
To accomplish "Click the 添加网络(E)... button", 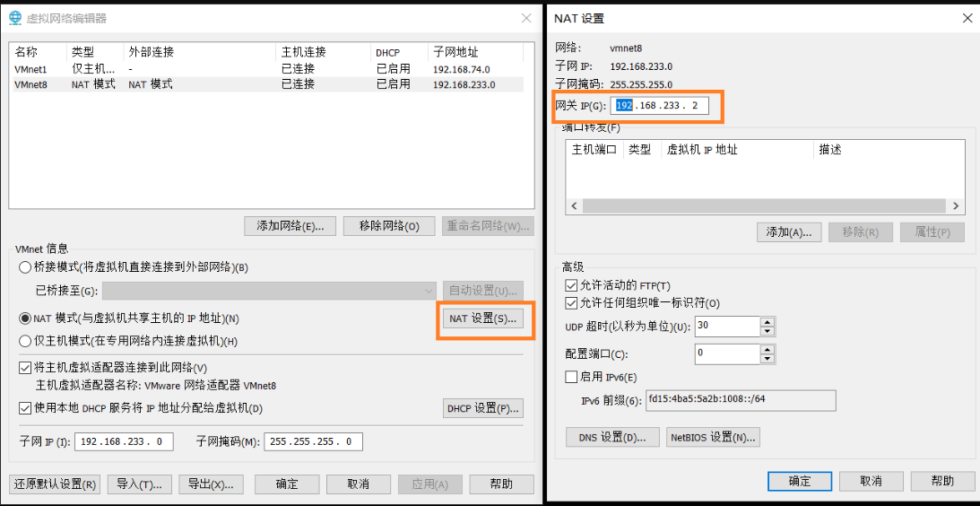I will point(291,226).
